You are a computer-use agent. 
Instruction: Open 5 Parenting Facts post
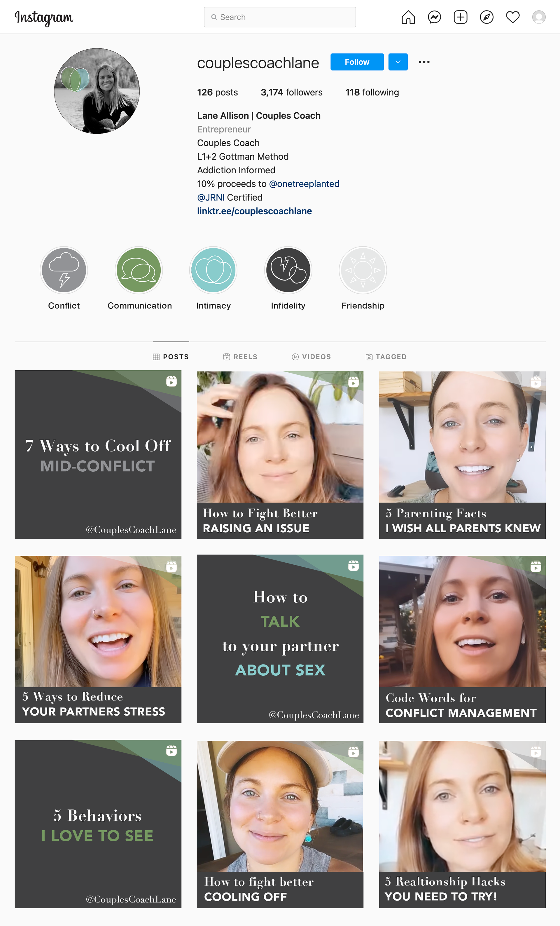(x=462, y=455)
